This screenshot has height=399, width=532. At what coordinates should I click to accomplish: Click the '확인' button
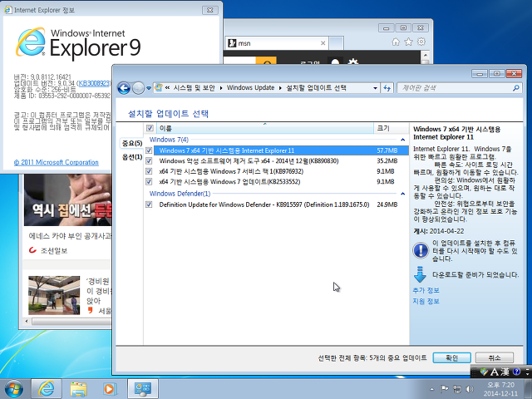(451, 357)
